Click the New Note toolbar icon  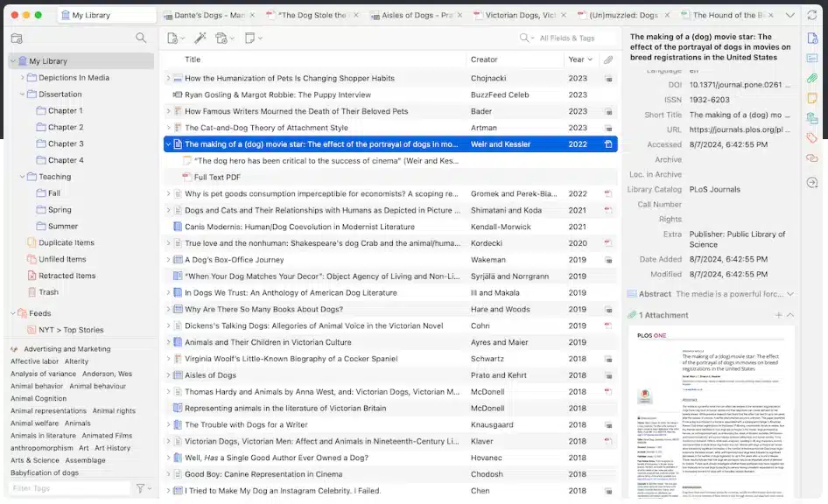tap(250, 38)
